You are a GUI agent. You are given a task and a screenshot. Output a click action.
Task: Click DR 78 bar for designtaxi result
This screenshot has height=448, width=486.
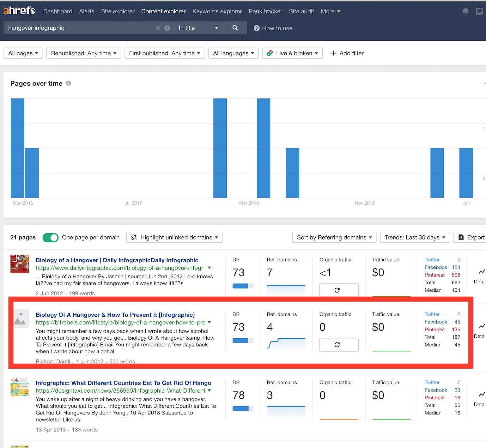tap(243, 409)
